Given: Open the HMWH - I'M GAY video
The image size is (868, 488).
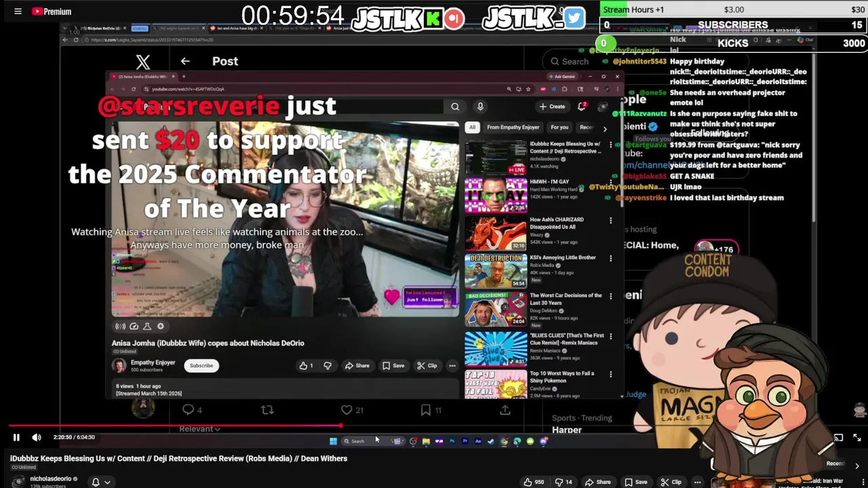Looking at the screenshot, I should [x=496, y=195].
